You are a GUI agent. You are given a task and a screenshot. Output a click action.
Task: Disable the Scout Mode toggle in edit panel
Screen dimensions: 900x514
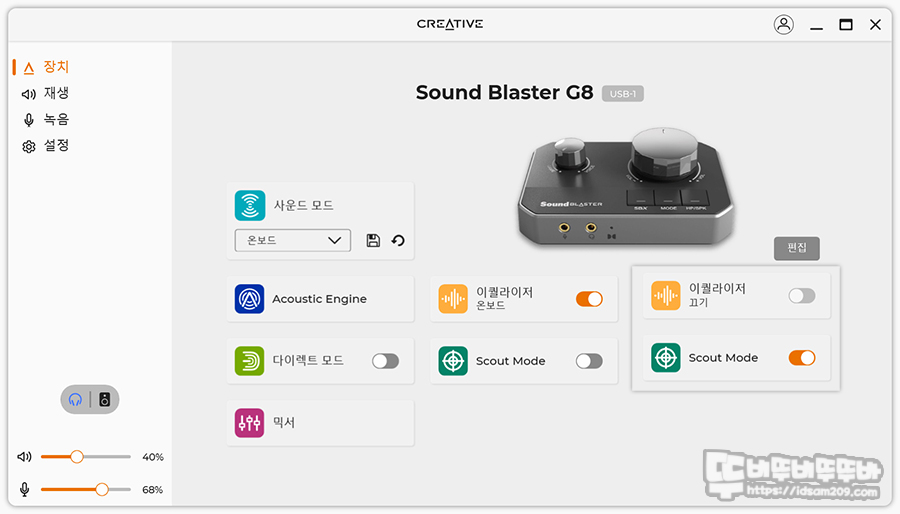(x=802, y=357)
